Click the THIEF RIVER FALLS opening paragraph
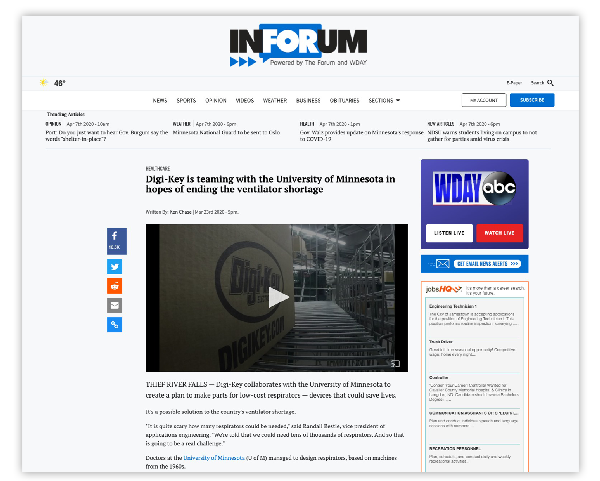600x481 pixels. point(271,390)
